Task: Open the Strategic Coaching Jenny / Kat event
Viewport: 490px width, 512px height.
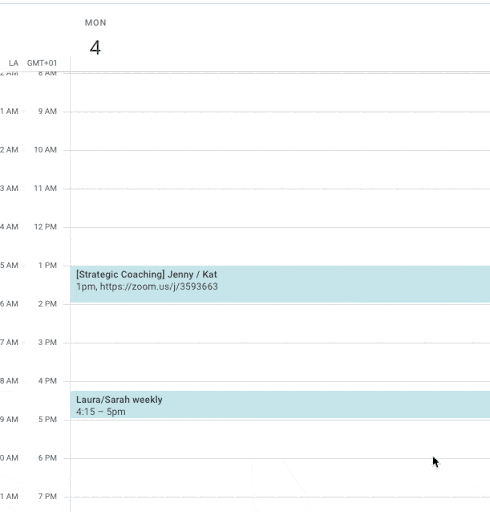Action: [x=280, y=284]
